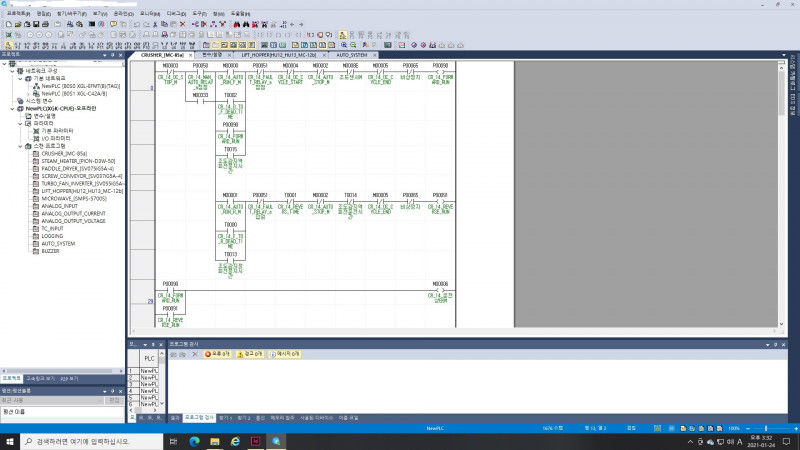Select the MICROWAVE program in project tree
This screenshot has width=800, height=450.
[x=72, y=198]
